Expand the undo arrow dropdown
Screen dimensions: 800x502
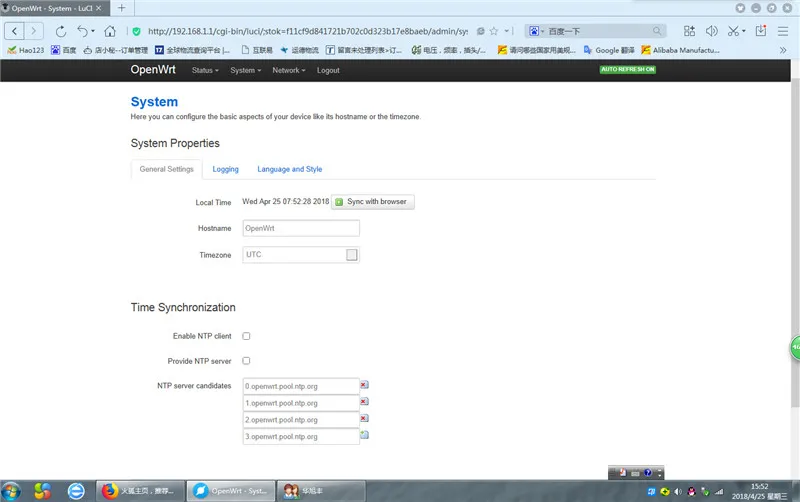click(x=93, y=31)
